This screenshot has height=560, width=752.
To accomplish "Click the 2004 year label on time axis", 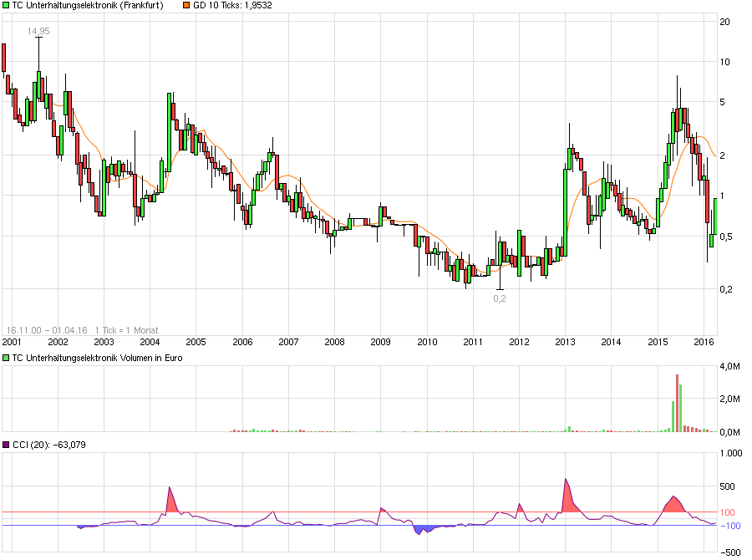I will [150, 342].
